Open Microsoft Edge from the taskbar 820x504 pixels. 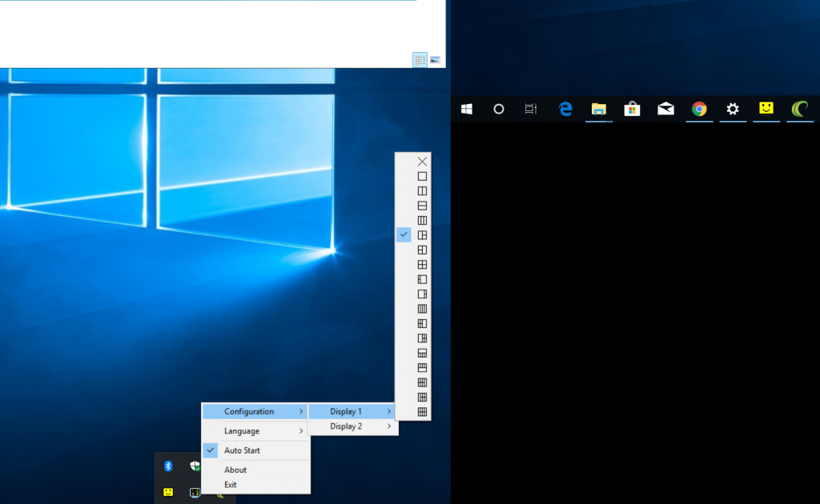pos(565,109)
